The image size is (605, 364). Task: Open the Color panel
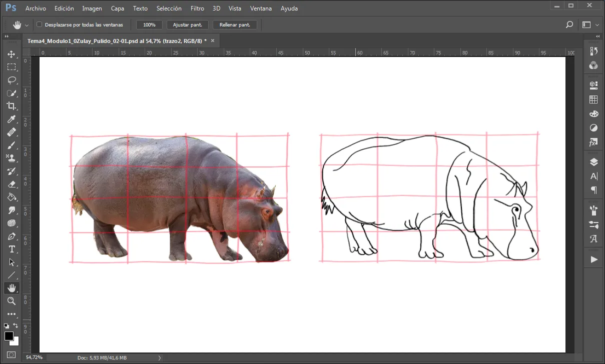pyautogui.click(x=594, y=65)
